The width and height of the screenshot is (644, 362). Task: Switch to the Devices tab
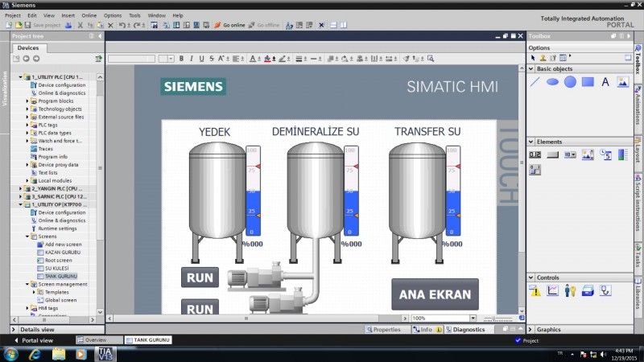pyautogui.click(x=28, y=48)
